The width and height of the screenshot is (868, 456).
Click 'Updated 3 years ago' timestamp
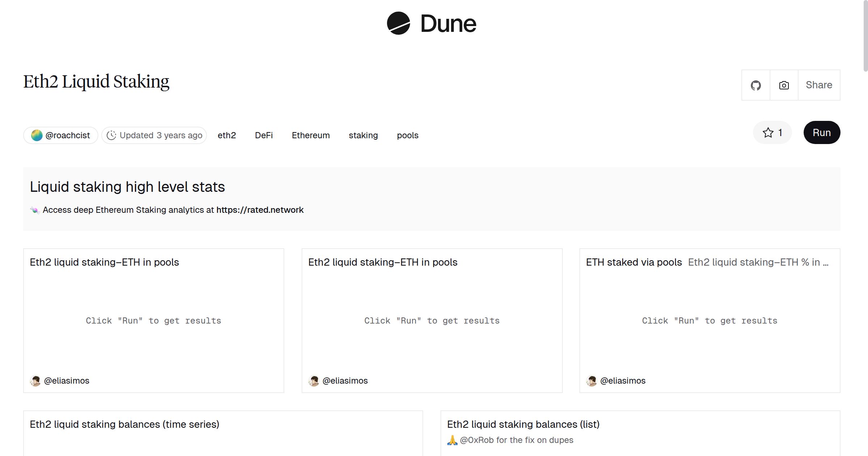(x=160, y=135)
